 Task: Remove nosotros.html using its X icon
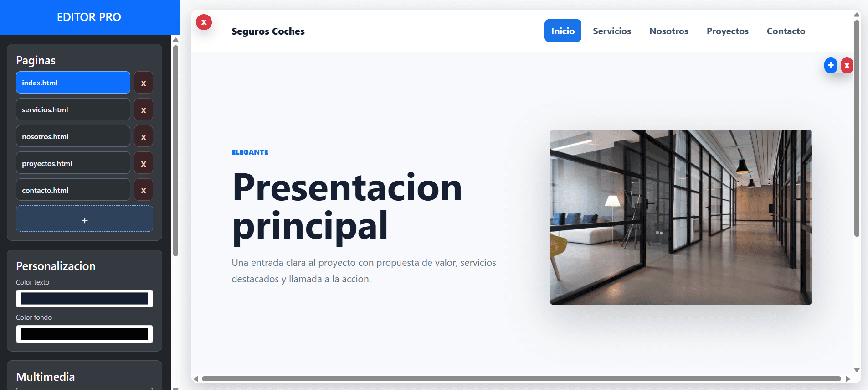point(144,136)
